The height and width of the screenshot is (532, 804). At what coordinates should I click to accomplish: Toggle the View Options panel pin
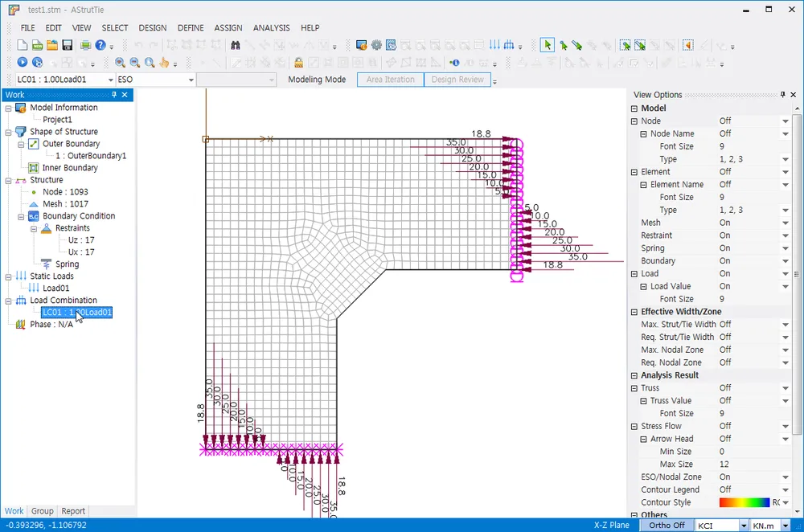782,94
